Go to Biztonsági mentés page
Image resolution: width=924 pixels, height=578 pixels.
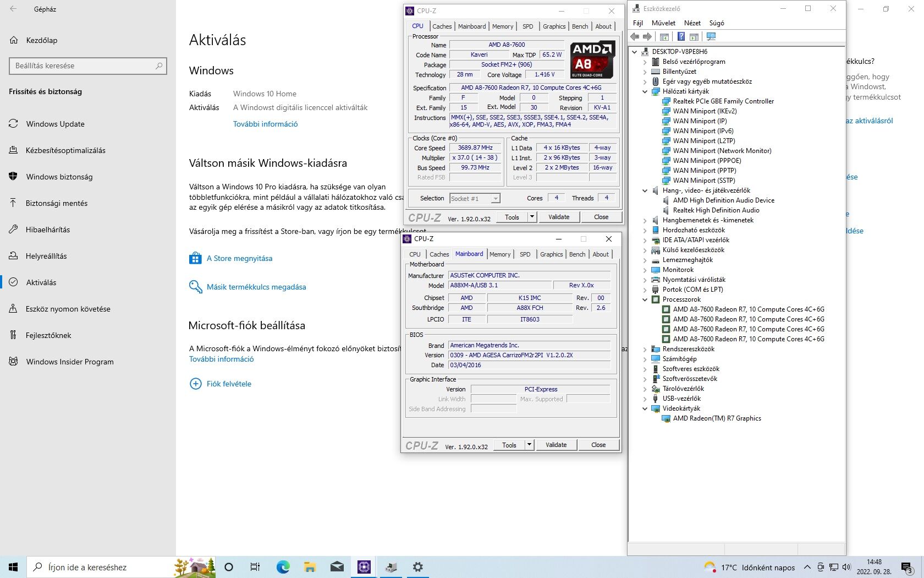click(x=48, y=203)
